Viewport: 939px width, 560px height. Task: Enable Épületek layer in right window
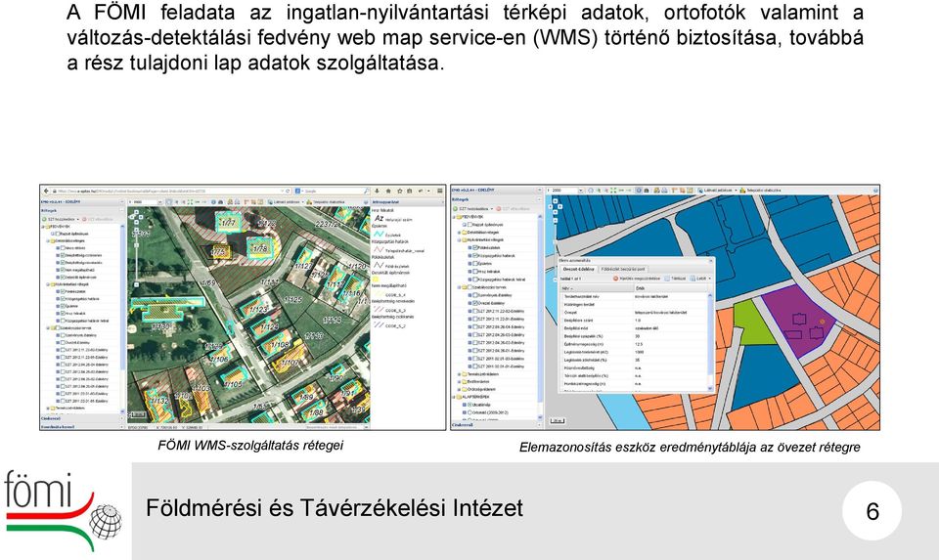(475, 263)
